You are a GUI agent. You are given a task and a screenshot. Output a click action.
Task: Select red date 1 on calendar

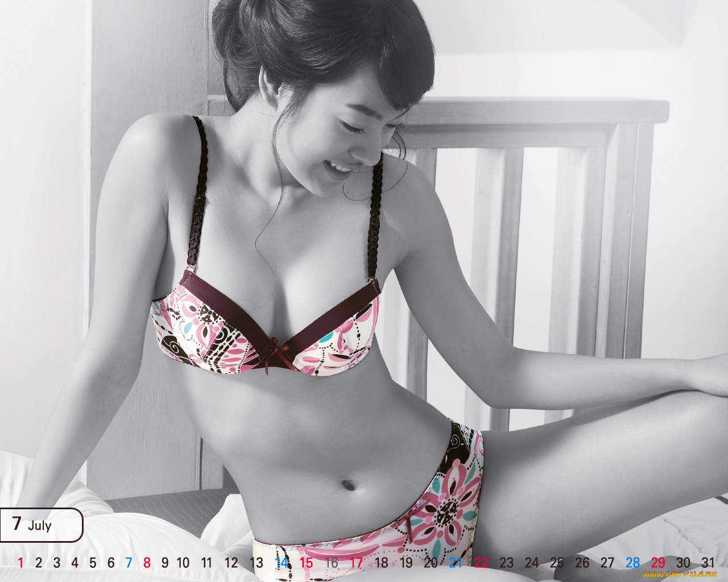pyautogui.click(x=21, y=563)
